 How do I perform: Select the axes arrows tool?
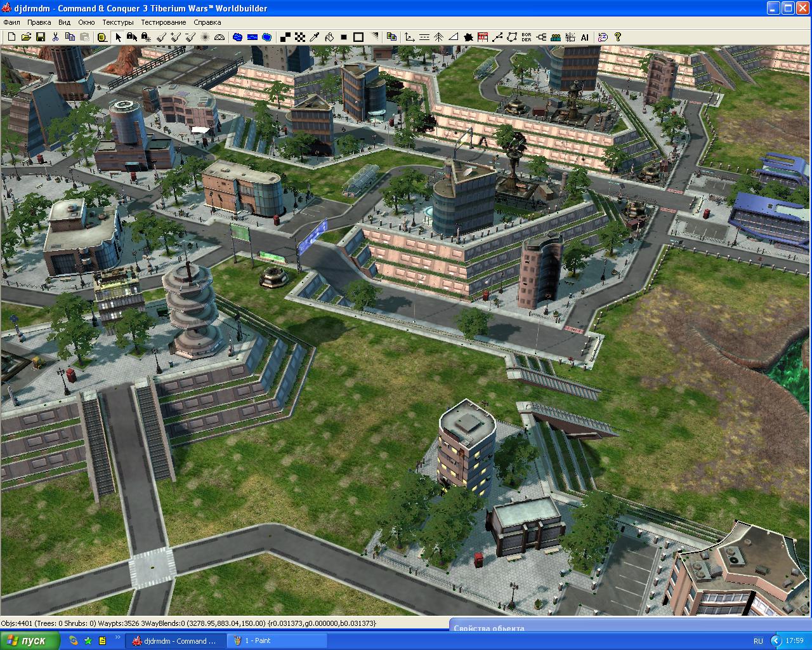point(410,37)
